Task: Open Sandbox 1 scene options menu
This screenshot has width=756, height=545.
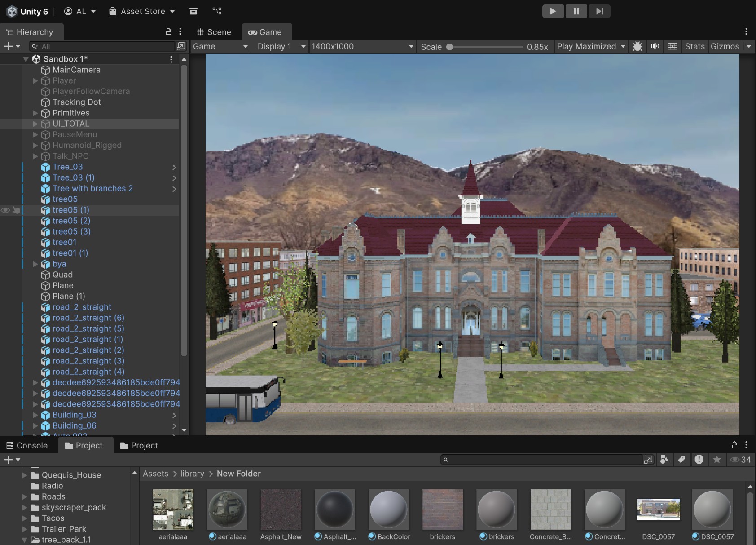Action: click(171, 59)
